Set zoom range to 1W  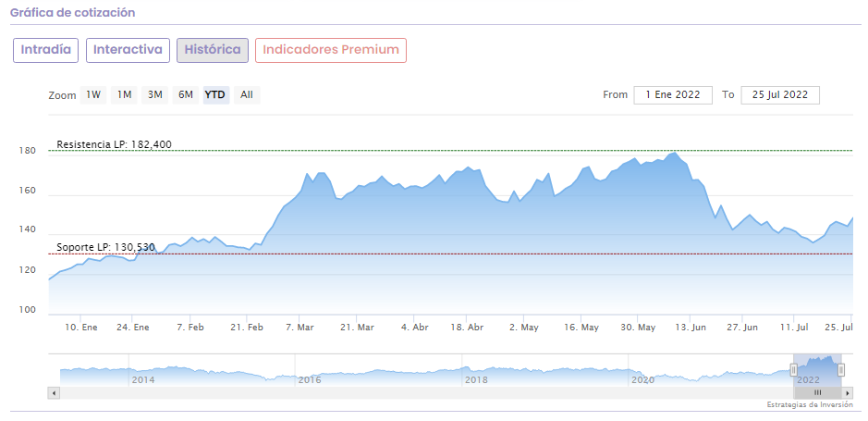tap(93, 94)
